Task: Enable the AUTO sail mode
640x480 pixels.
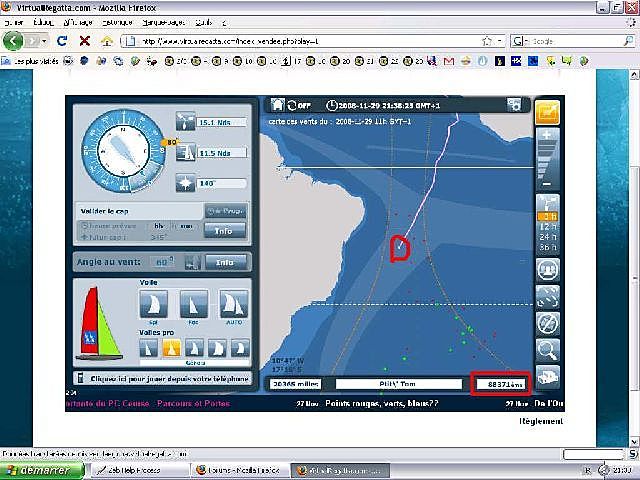Action: (234, 304)
